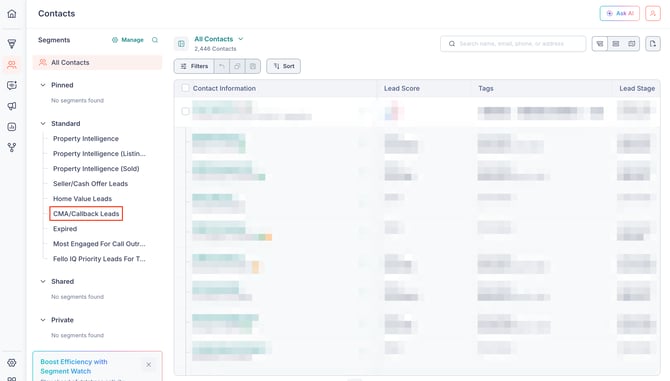Viewport: 670px width, 381px height.
Task: Check the first contact row checkbox
Action: [x=185, y=111]
